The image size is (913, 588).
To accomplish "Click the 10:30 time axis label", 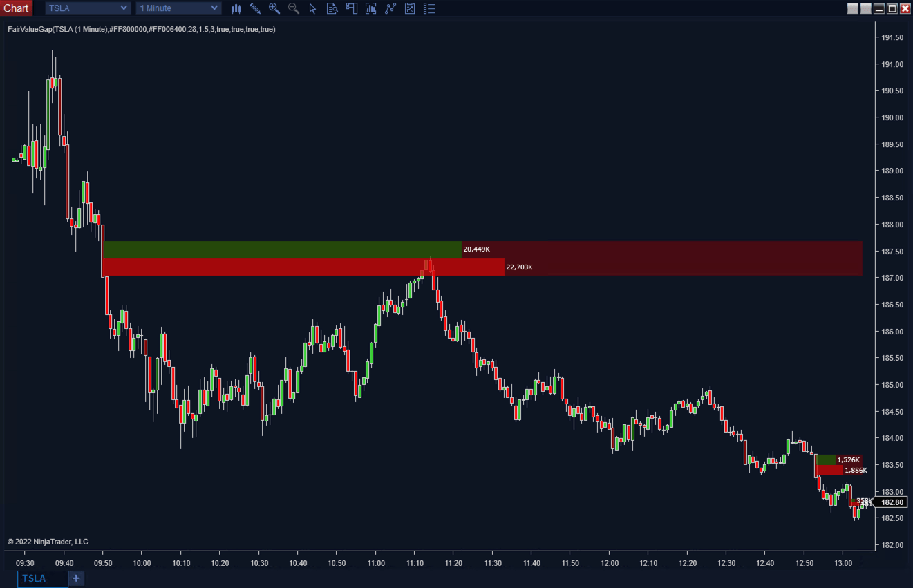I will coord(259,563).
